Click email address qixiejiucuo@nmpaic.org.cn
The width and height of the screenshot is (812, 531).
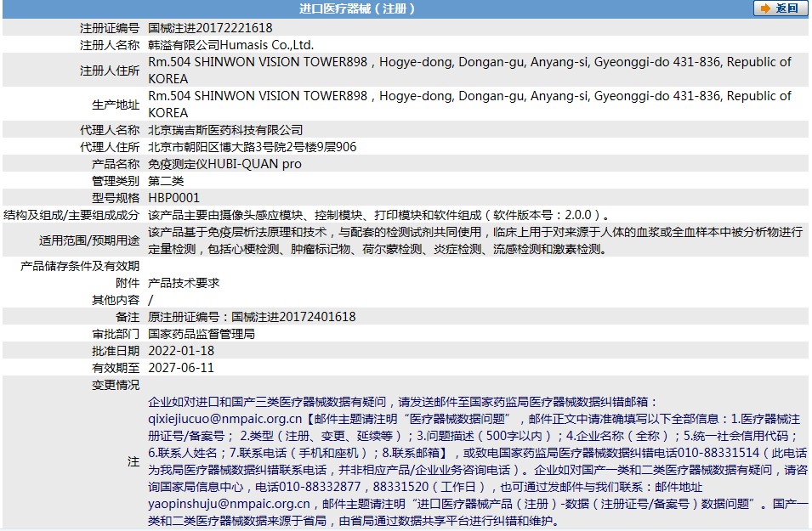pyautogui.click(x=224, y=419)
